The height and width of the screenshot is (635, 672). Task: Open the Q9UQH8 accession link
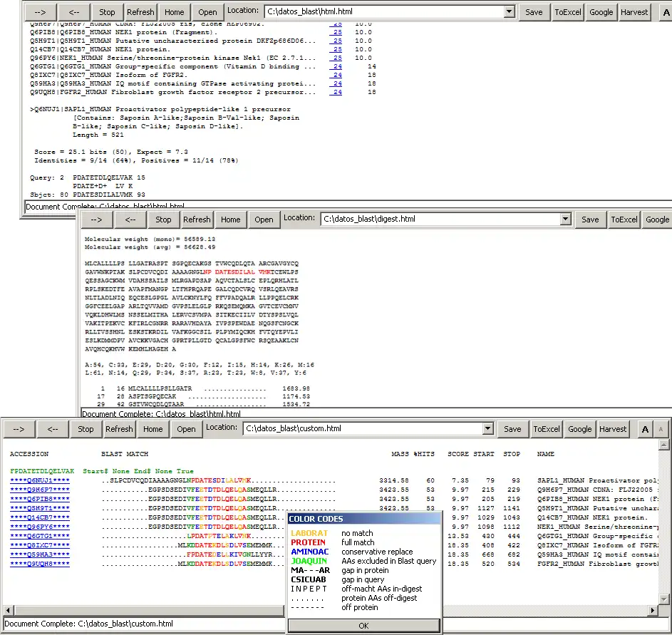(40, 564)
